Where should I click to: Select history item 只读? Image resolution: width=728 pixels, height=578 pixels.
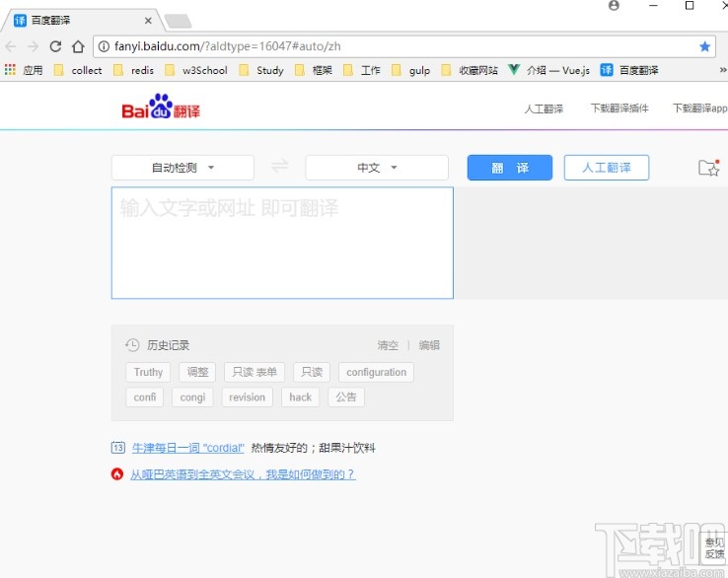click(312, 372)
